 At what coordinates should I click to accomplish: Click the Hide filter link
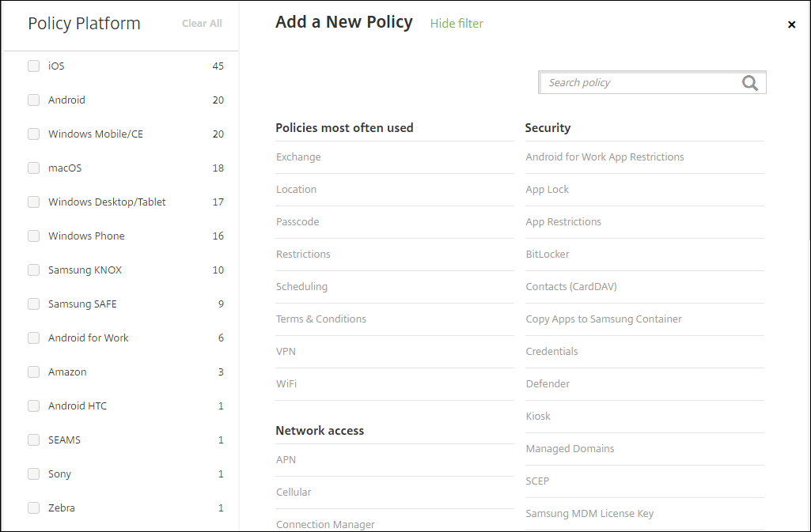[x=457, y=24]
